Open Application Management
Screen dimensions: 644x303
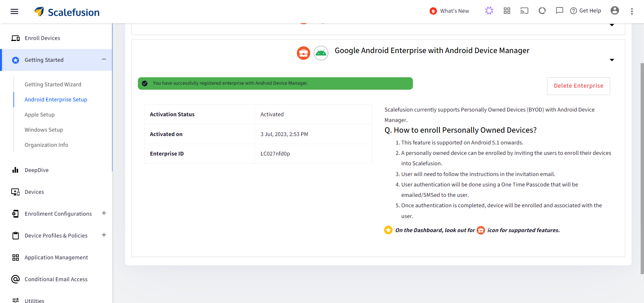tap(56, 258)
